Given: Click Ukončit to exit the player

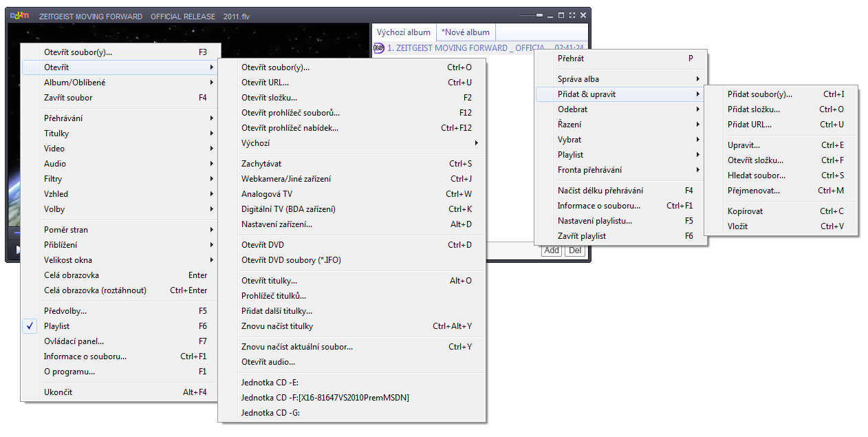Looking at the screenshot, I should pos(58,392).
